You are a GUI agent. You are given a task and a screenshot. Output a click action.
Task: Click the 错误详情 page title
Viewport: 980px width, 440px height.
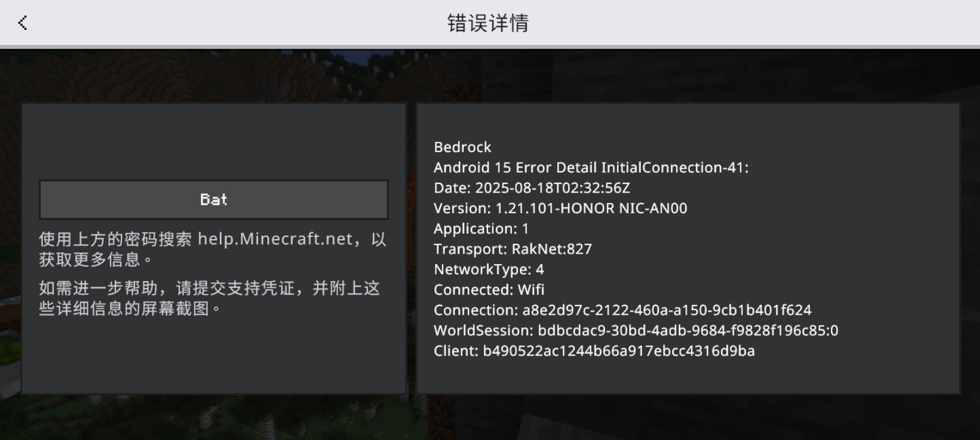[x=488, y=23]
